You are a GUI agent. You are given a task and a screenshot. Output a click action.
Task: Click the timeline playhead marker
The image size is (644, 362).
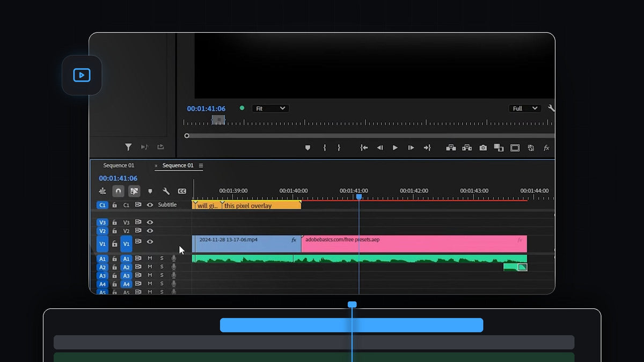pyautogui.click(x=359, y=197)
